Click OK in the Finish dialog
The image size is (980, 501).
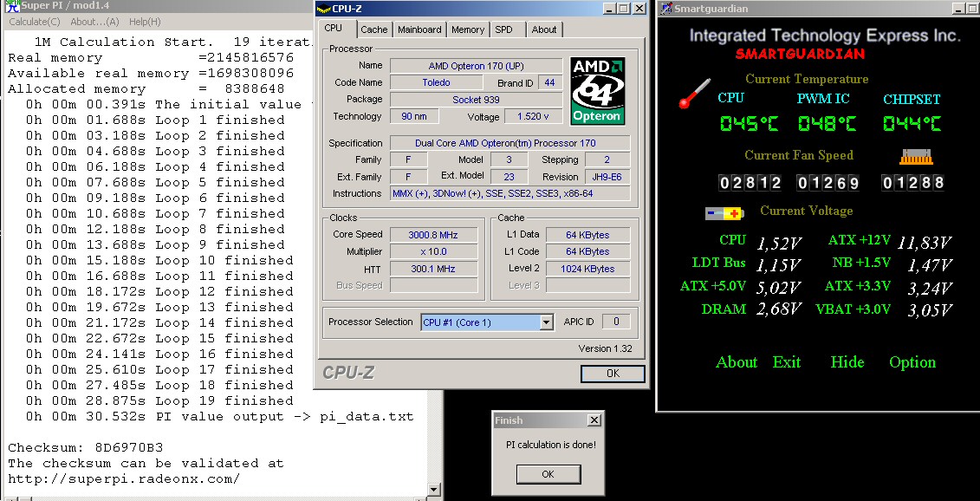coord(548,474)
